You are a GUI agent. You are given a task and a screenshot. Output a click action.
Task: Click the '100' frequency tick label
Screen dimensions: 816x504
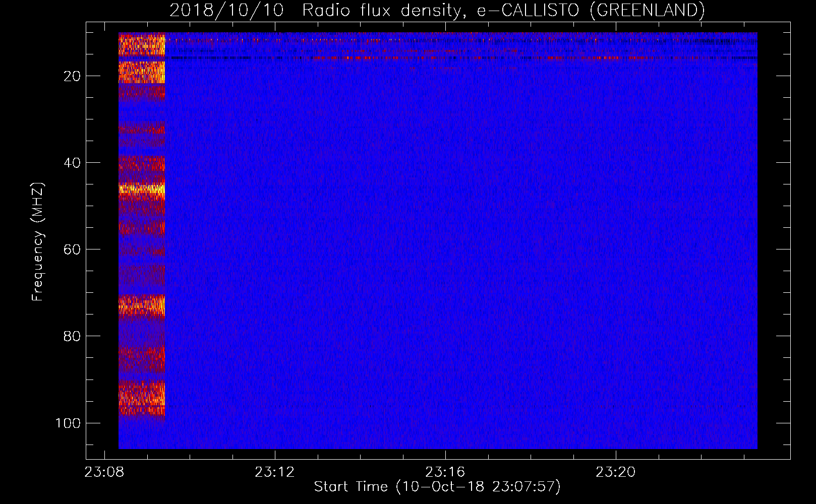[x=68, y=423]
